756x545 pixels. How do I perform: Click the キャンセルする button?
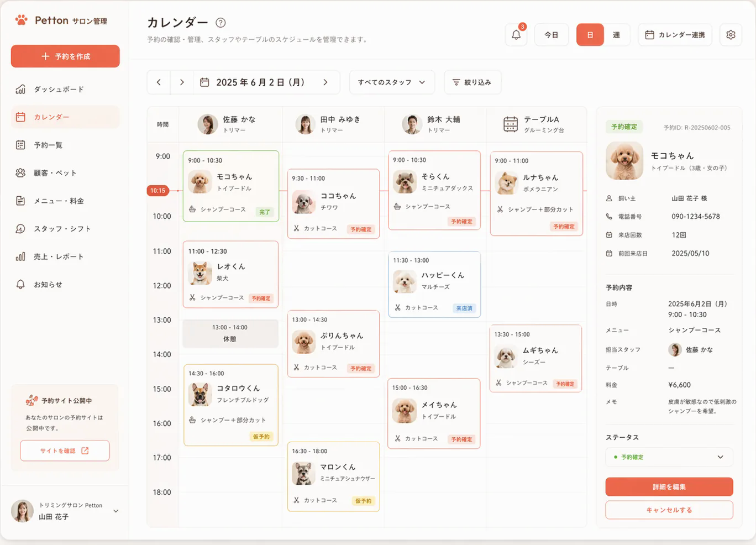(x=669, y=510)
